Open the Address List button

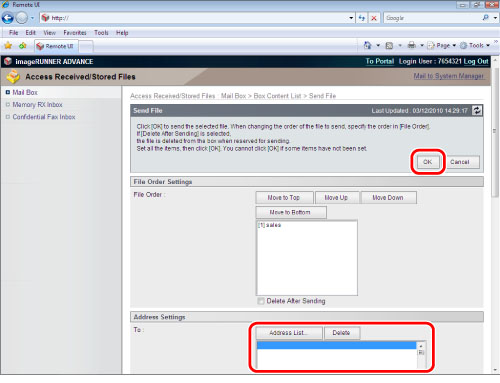coord(289,333)
